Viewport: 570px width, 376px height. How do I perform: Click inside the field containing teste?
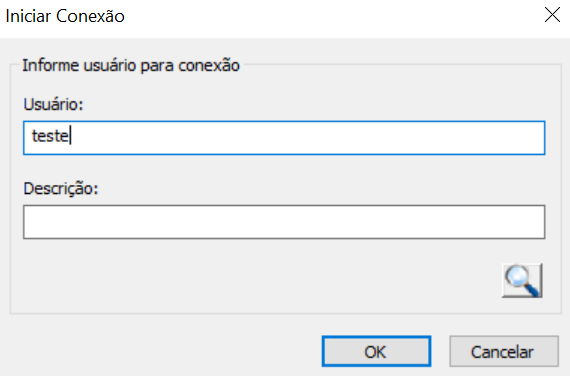click(x=284, y=138)
